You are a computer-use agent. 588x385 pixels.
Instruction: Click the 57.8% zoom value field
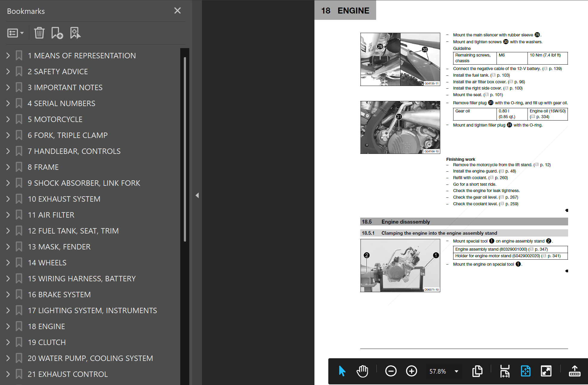tap(438, 371)
